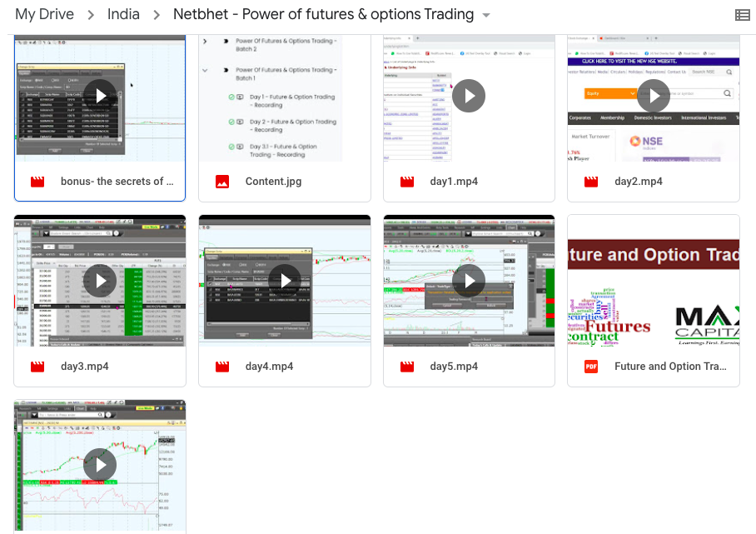Play the day3.mp4 video thumbnail
Viewport: 756px width, 534px height.
pos(100,281)
